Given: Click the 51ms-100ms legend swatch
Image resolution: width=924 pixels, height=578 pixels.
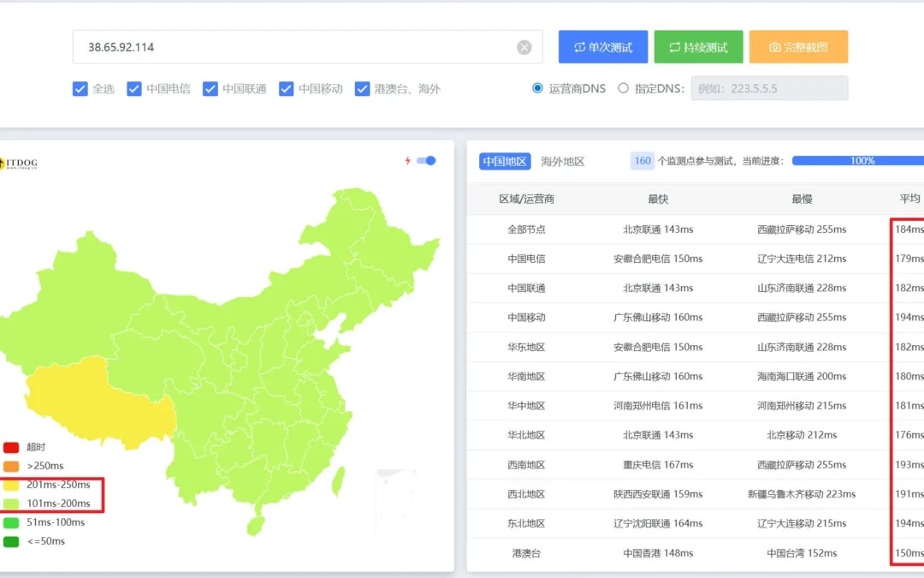Looking at the screenshot, I should click(11, 522).
